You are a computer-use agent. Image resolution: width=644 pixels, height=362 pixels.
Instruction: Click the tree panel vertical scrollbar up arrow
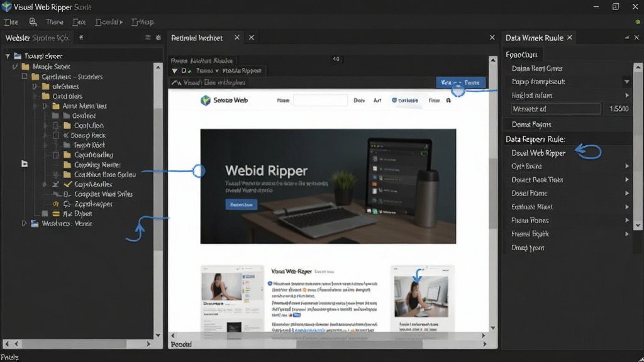click(x=158, y=67)
